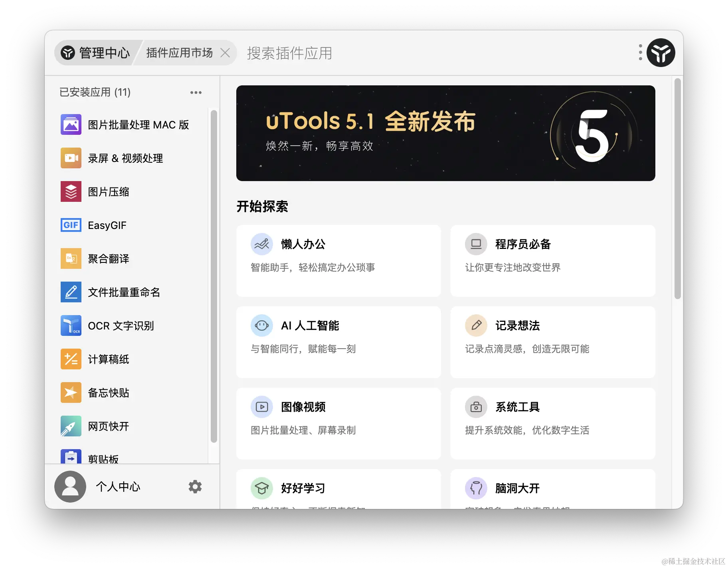Open the 聚合翻译 plugin icon

(x=71, y=258)
